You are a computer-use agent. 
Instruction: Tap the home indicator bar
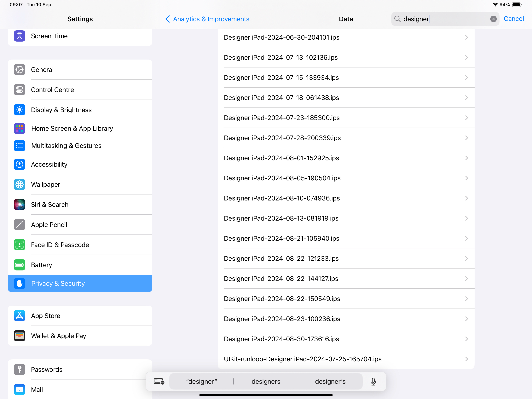[x=266, y=395]
